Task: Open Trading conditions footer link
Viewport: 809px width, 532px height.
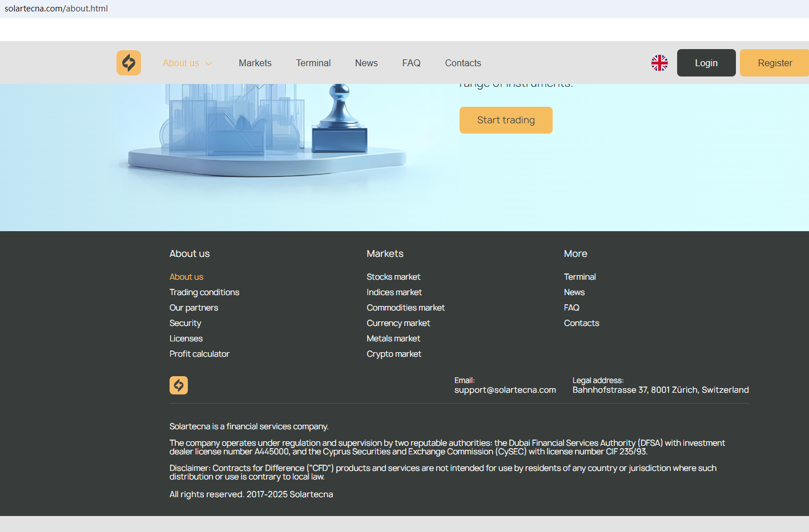Action: (204, 292)
